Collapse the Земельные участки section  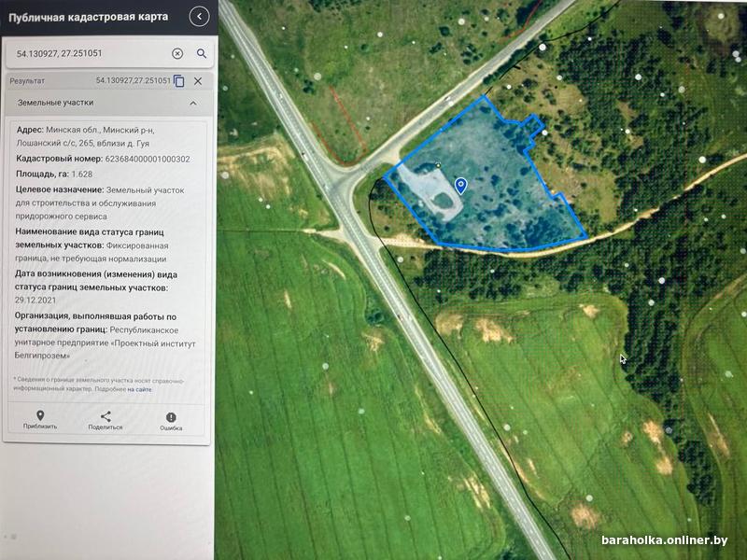pyautogui.click(x=193, y=103)
